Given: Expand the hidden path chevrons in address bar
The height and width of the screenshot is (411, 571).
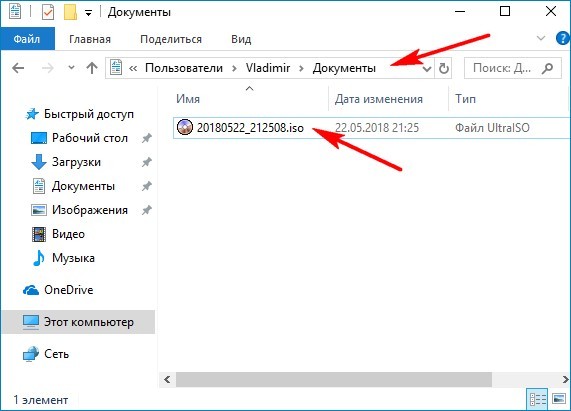Looking at the screenshot, I should 133,68.
